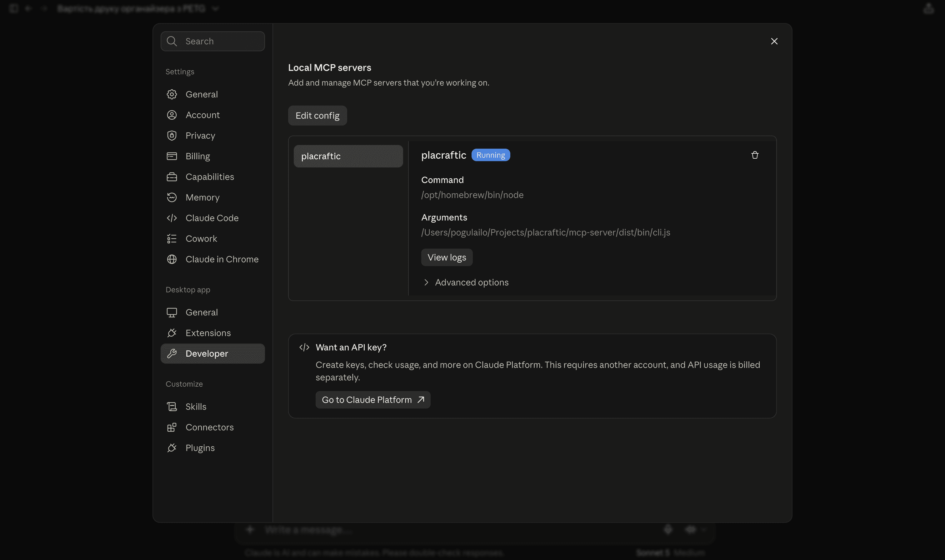Click the text "Add and manage MCP servers that you're working on."
The width and height of the screenshot is (945, 560).
(388, 83)
